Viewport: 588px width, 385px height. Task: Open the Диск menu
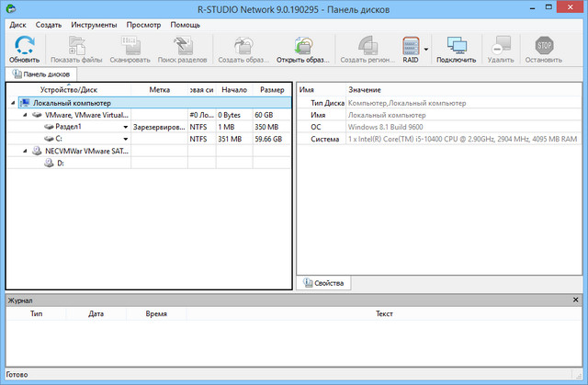17,25
